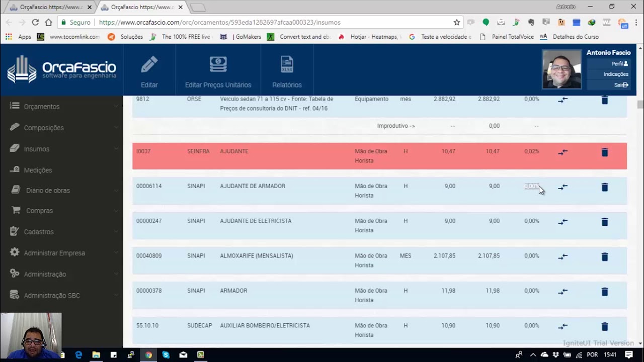Screen dimensions: 644x362
Task: Expand the Cadastros sidebar menu
Action: coord(61,232)
